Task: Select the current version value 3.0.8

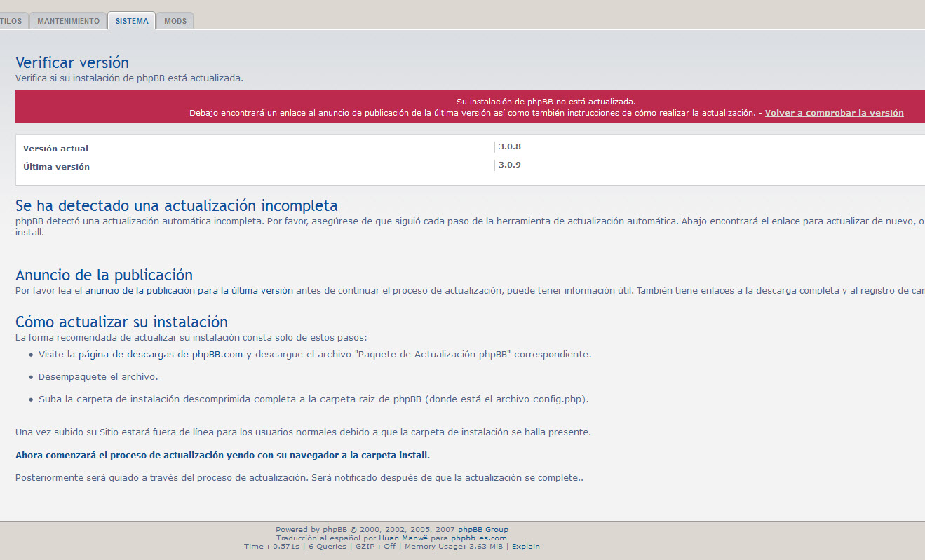Action: pyautogui.click(x=509, y=147)
